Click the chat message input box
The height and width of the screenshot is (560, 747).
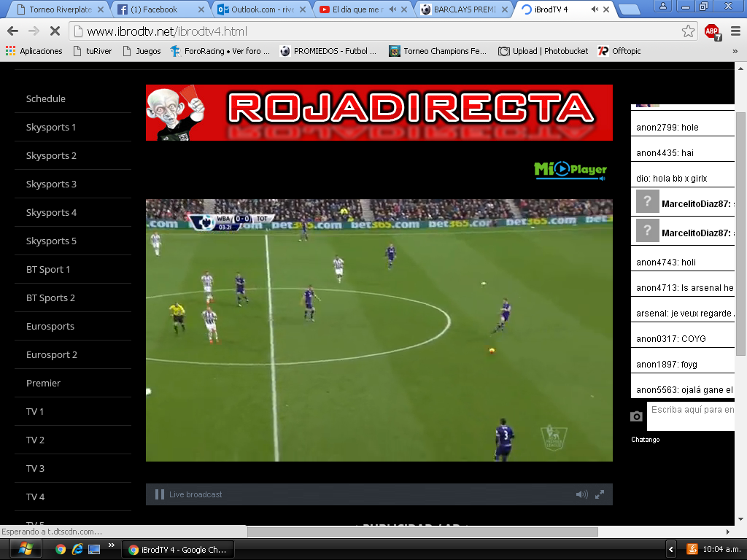691,416
